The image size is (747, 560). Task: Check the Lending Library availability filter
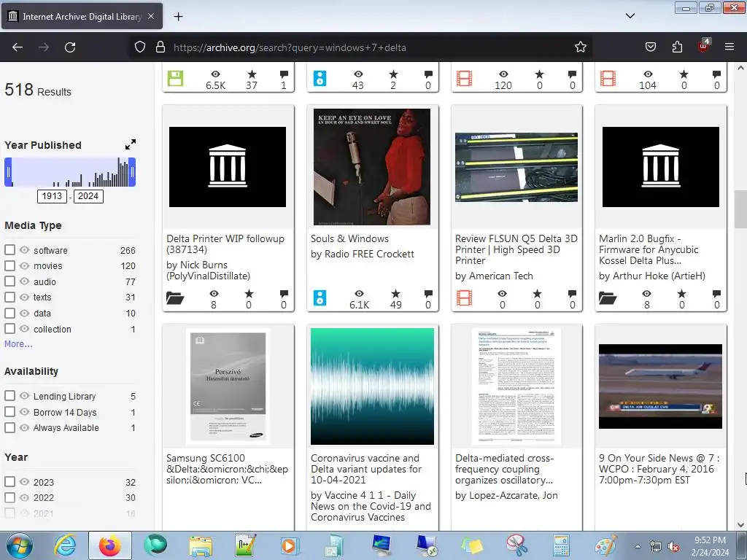pyautogui.click(x=9, y=396)
